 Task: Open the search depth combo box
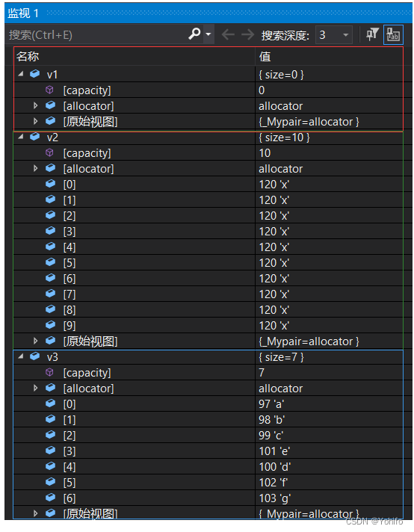(333, 34)
